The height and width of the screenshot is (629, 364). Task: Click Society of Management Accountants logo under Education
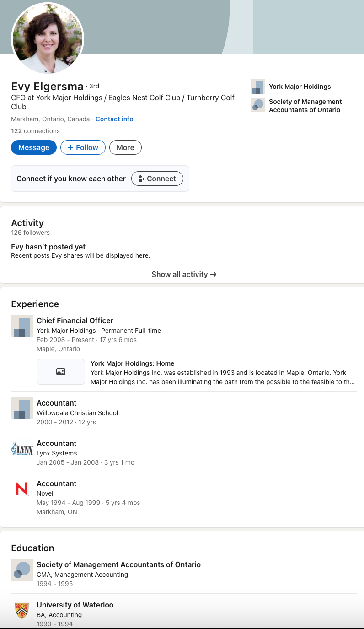tap(22, 570)
